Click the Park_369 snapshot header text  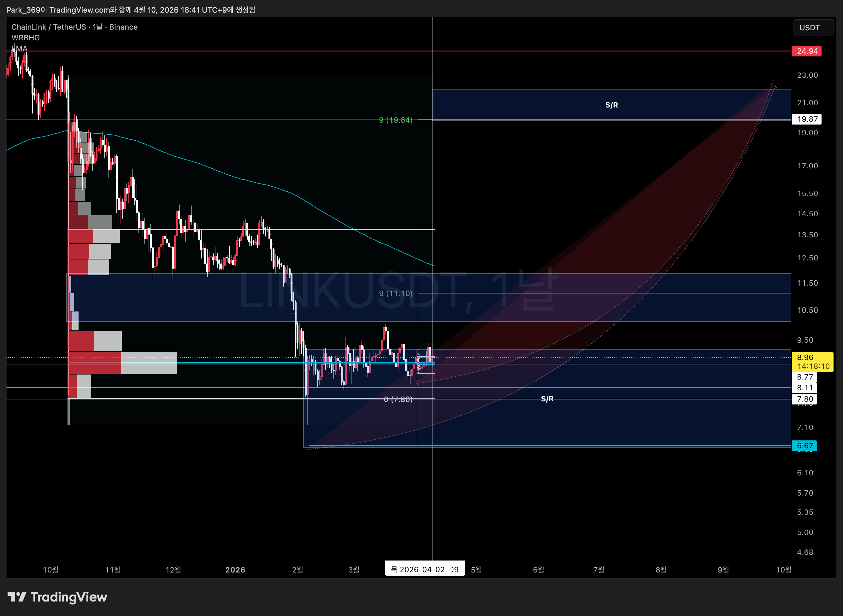[x=131, y=10]
